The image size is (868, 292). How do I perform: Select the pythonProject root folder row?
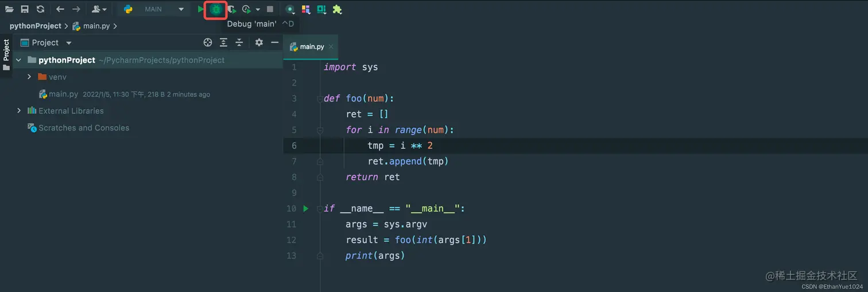pyautogui.click(x=141, y=60)
